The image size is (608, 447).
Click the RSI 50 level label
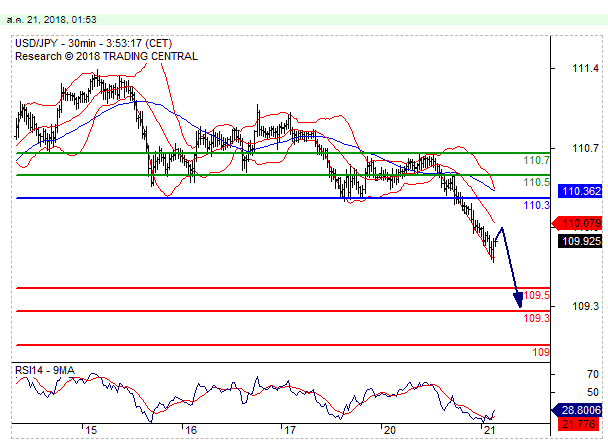(x=592, y=392)
